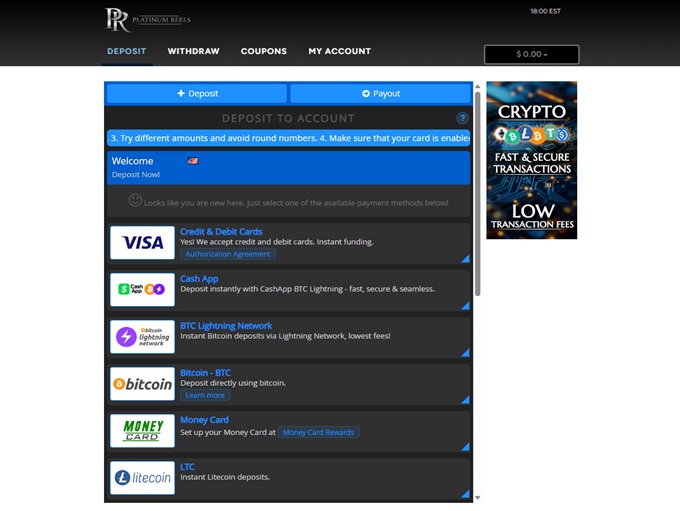Open the Crypto transactions banner ad
The width and height of the screenshot is (680, 511).
point(532,160)
